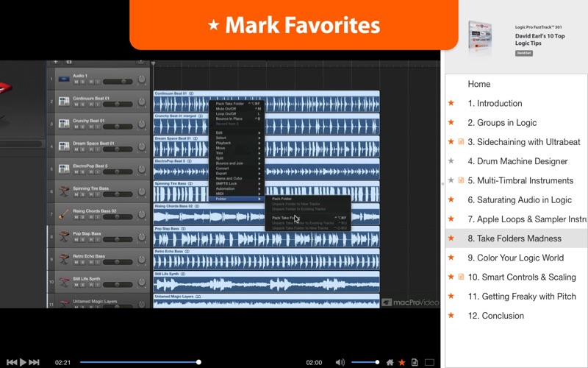Play the tutorial video
This screenshot has width=588, height=368.
coord(23,362)
